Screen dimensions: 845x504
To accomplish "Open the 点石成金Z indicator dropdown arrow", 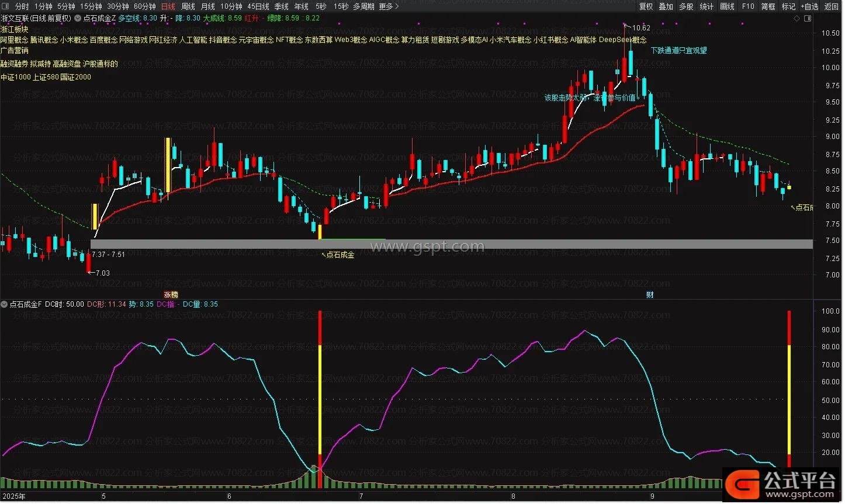I will coord(77,18).
